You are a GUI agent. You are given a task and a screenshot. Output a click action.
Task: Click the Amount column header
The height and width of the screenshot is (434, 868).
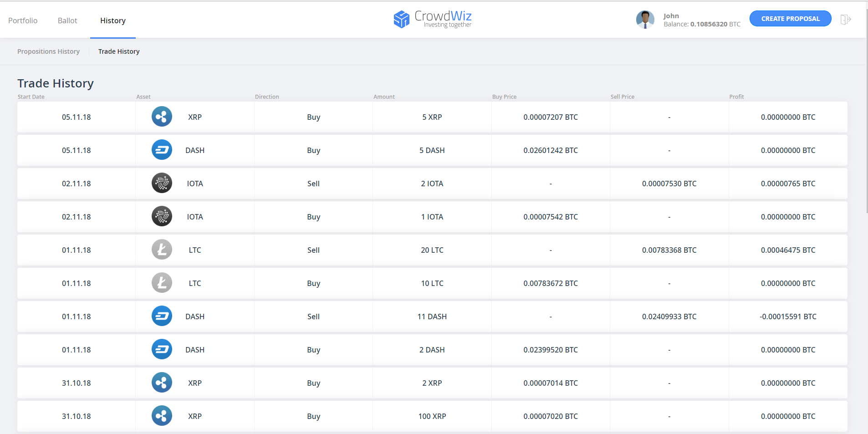pos(384,97)
